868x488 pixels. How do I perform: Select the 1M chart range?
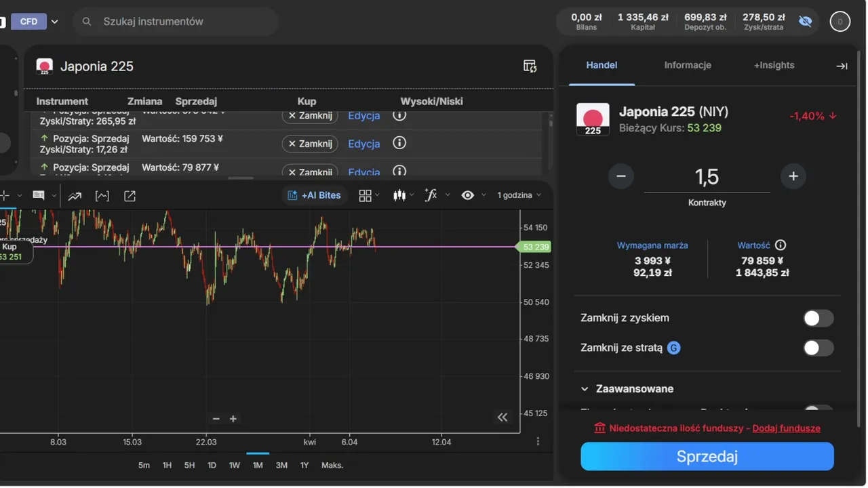coord(258,465)
